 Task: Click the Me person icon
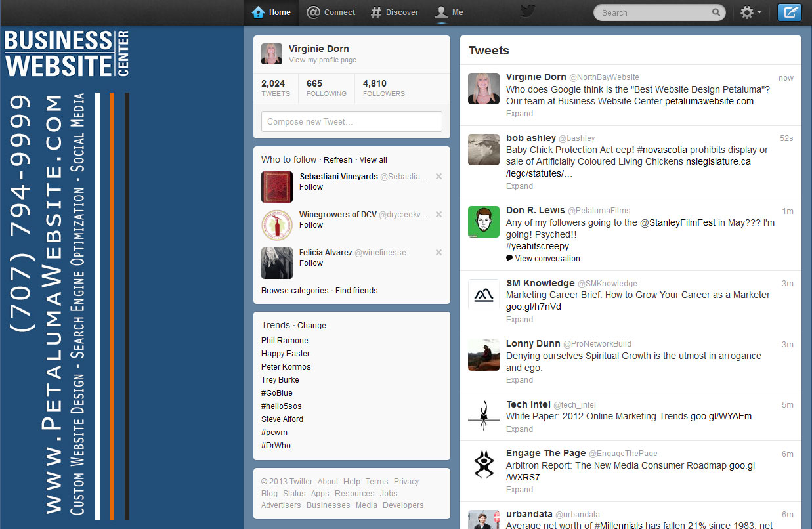tap(442, 12)
